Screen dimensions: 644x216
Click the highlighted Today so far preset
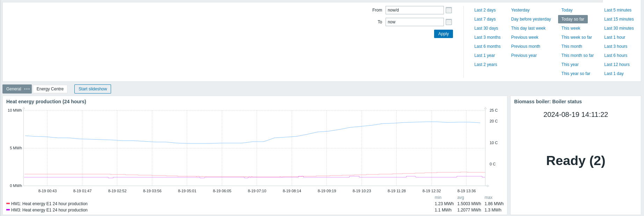click(x=572, y=19)
